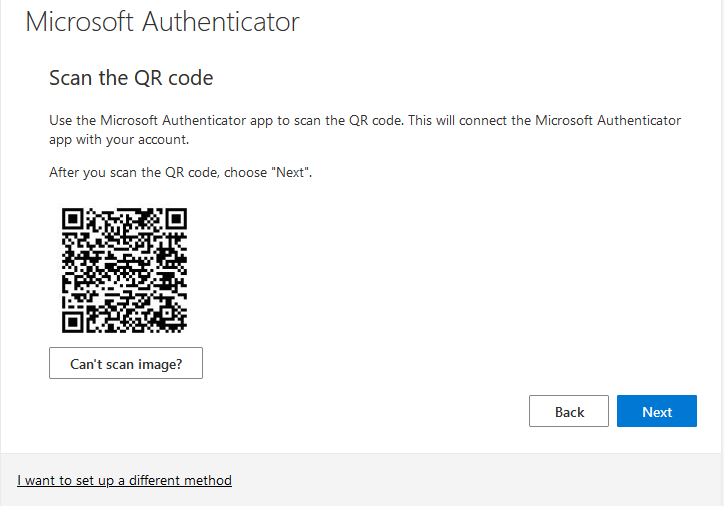Click the "Use the Microsoft Authenticator app" paragraph

click(x=365, y=130)
